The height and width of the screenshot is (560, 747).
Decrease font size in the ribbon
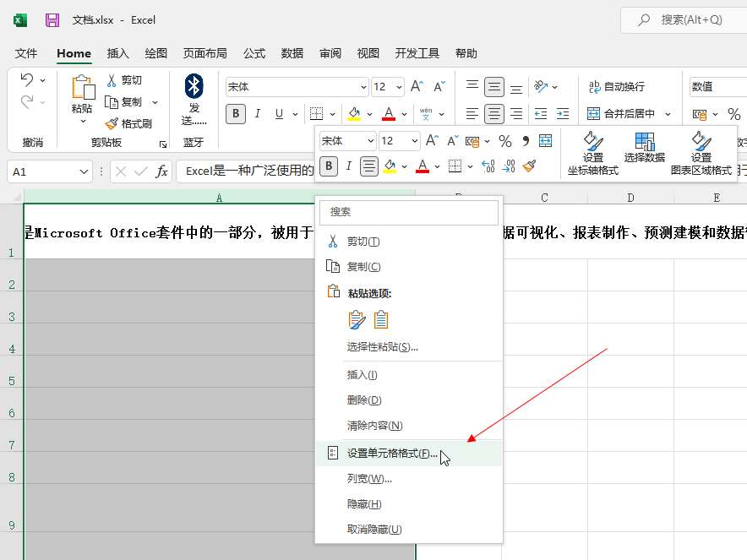(x=439, y=87)
